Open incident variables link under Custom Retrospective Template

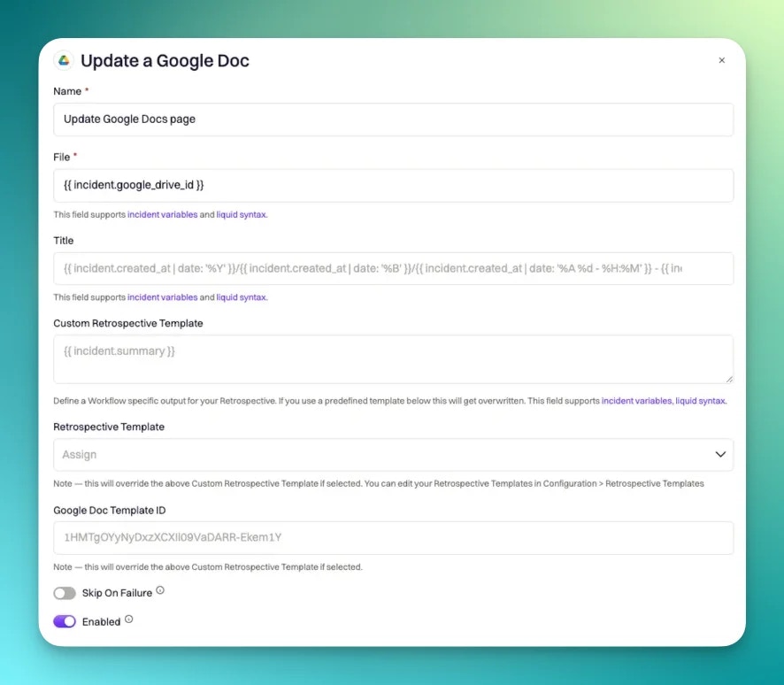coord(636,401)
